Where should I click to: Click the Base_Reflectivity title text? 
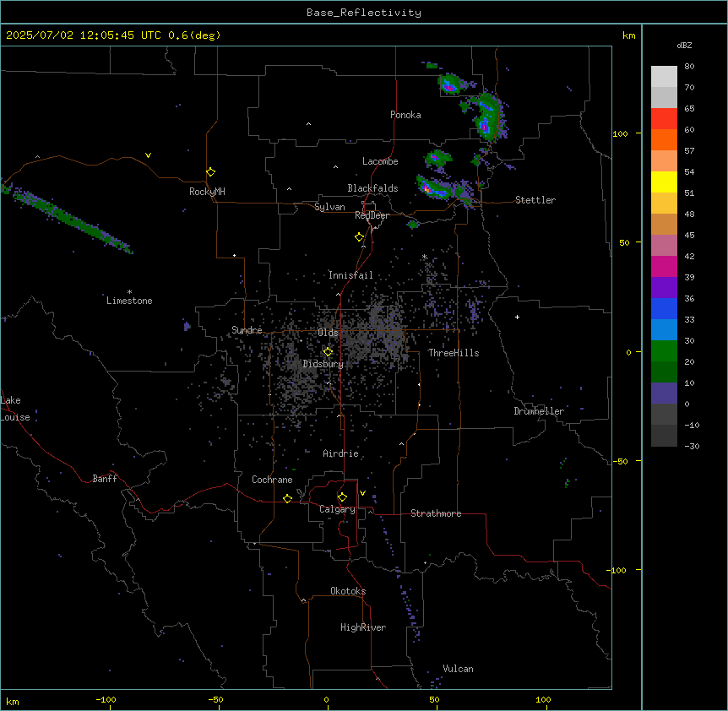[x=364, y=13]
